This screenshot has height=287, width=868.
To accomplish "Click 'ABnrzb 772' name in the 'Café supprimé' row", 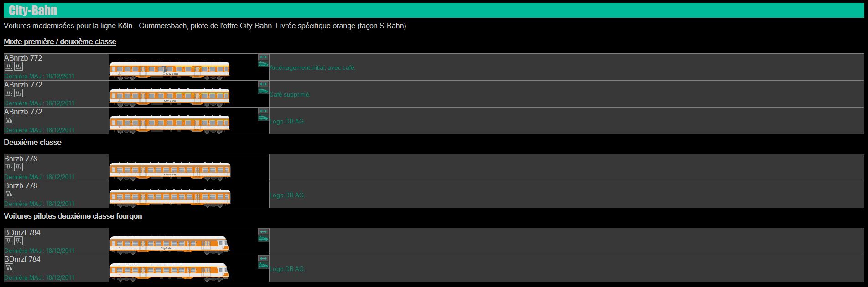I will pos(23,85).
